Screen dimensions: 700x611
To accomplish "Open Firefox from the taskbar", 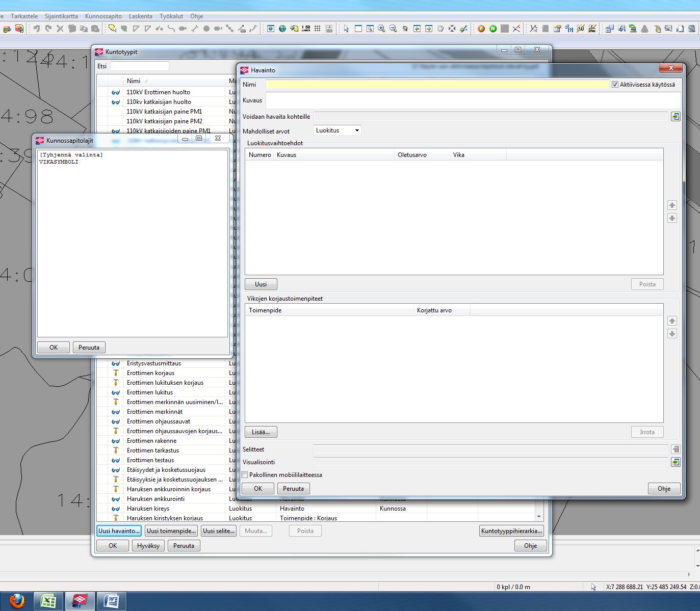I will pyautogui.click(x=16, y=601).
